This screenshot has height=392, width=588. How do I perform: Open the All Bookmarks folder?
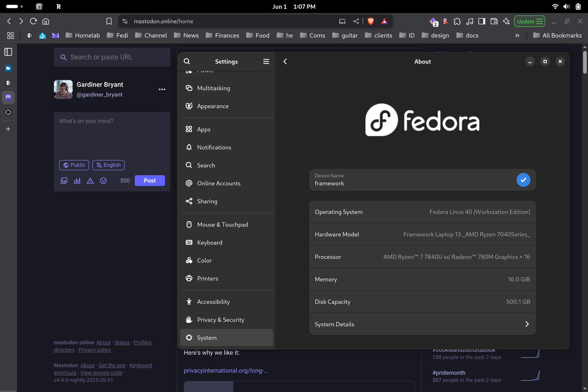tap(557, 36)
